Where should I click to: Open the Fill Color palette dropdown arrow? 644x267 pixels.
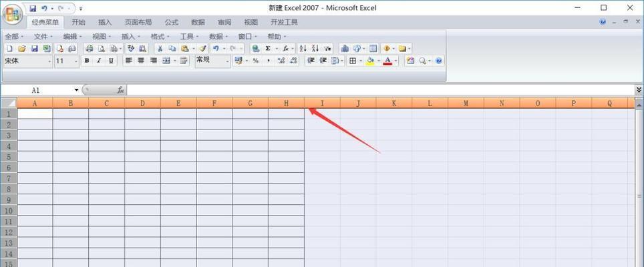379,61
